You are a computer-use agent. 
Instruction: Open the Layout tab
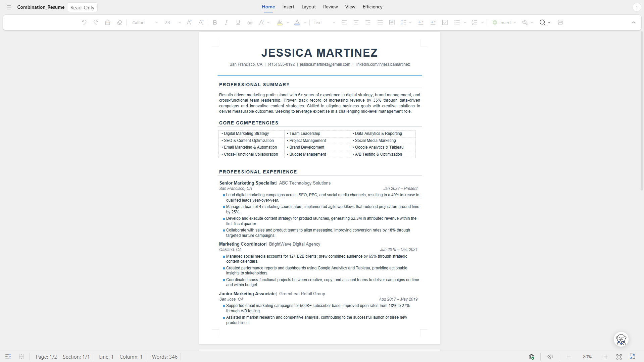(x=308, y=7)
